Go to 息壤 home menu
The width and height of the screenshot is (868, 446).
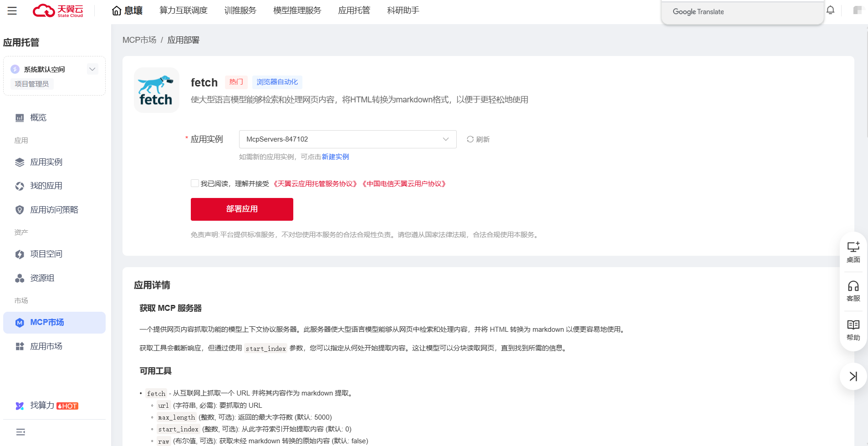[x=127, y=10]
